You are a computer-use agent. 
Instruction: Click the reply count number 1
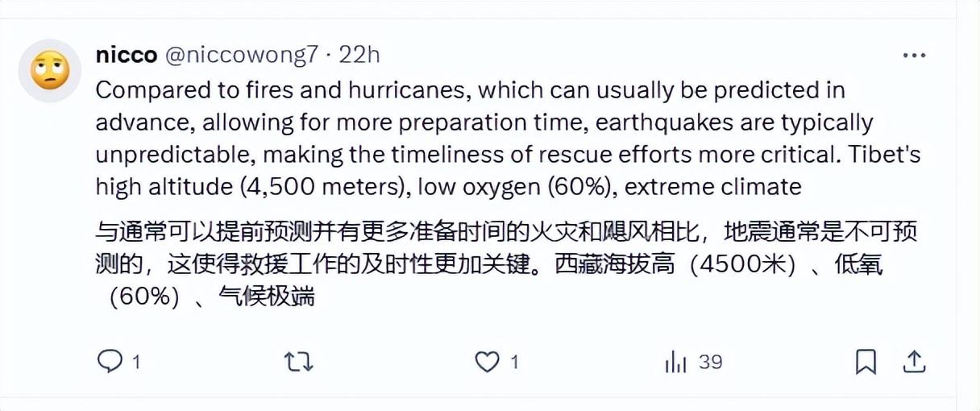[136, 363]
